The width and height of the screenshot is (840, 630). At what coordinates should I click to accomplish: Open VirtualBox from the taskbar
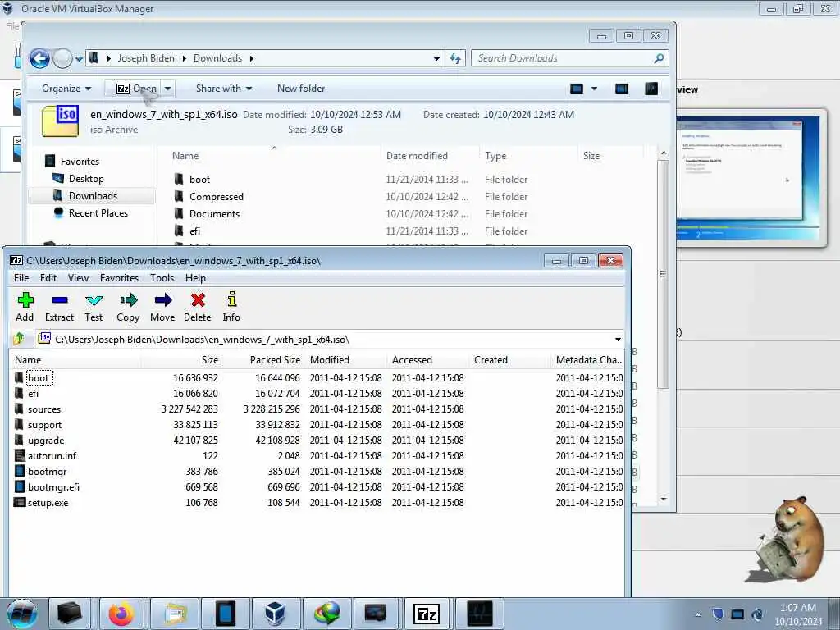click(x=275, y=614)
